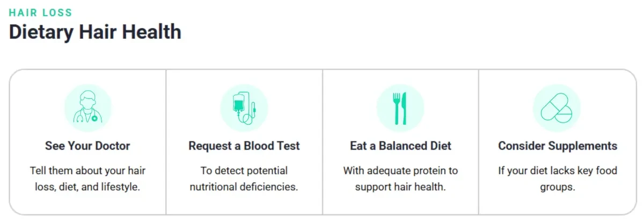Viewport: 644px width, 223px height.
Task: Click the 'support hair health.' text line
Action: coord(400,188)
